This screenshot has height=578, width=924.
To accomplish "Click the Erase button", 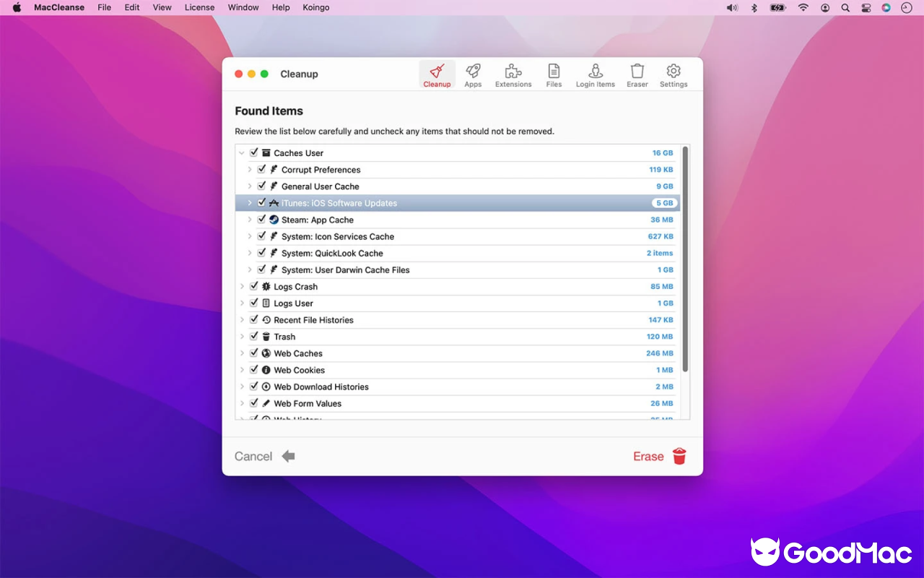I will (x=648, y=456).
